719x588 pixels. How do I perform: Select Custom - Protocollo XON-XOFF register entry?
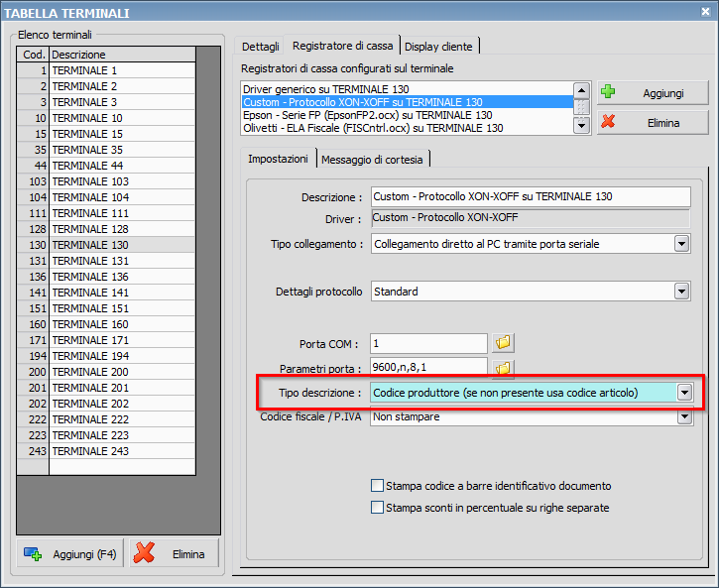[x=408, y=102]
